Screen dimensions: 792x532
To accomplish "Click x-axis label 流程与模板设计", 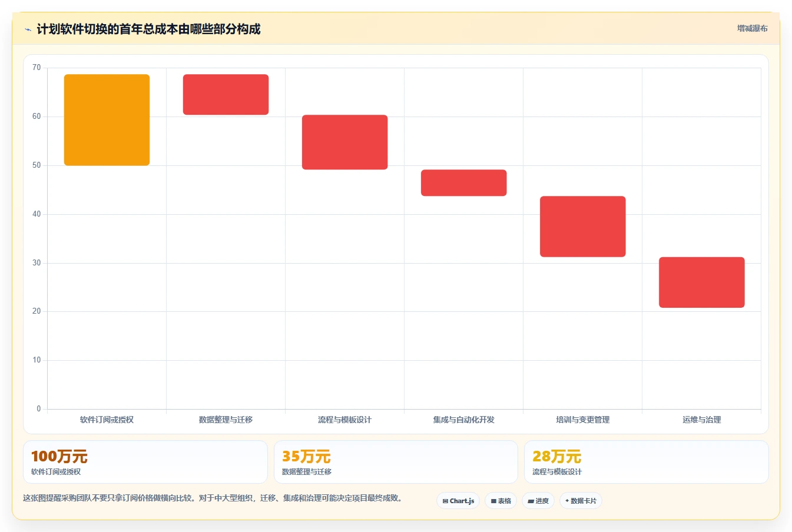I will 344,420.
